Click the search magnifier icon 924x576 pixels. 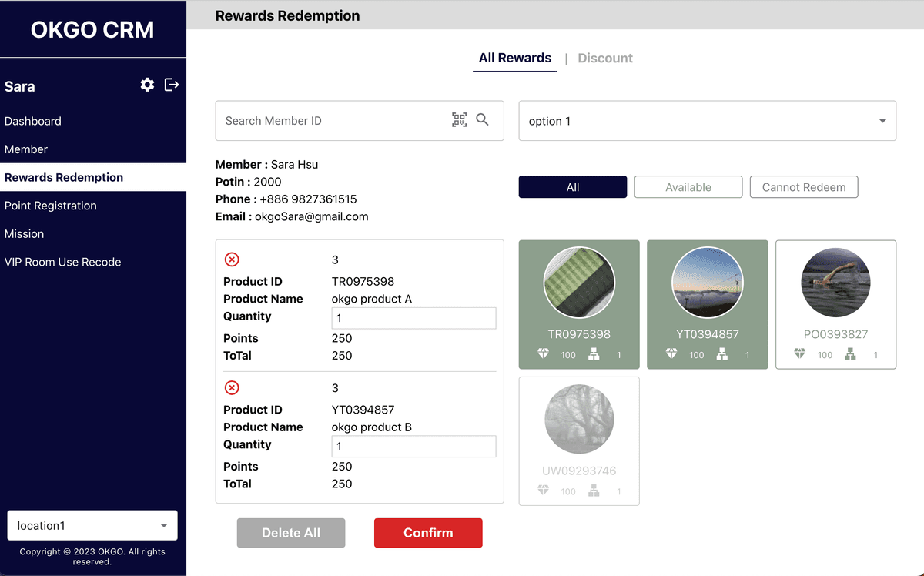click(x=483, y=119)
